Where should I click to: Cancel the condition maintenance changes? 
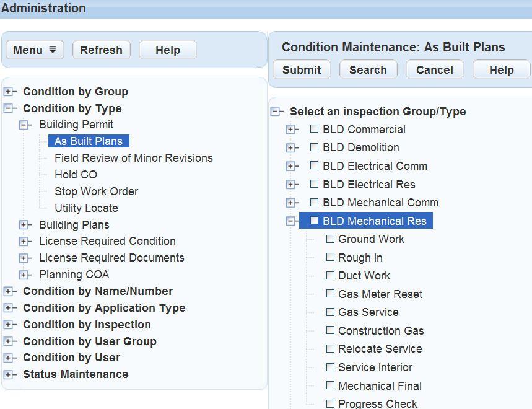pyautogui.click(x=434, y=70)
